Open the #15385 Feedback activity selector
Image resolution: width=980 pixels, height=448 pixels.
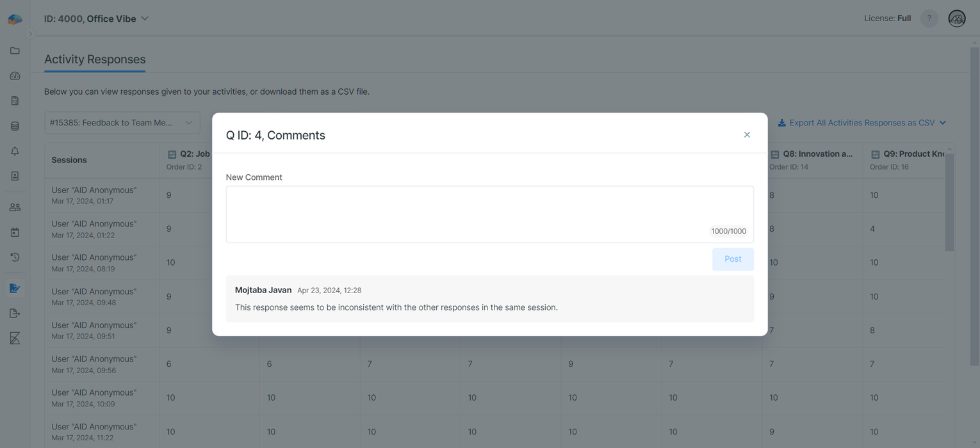pos(122,122)
